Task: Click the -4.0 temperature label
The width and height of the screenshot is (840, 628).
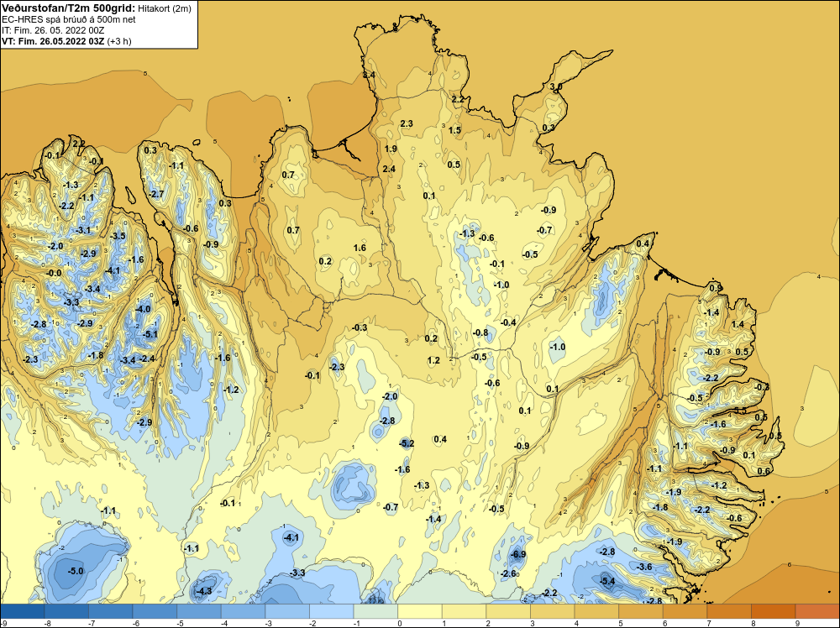Action: (143, 310)
